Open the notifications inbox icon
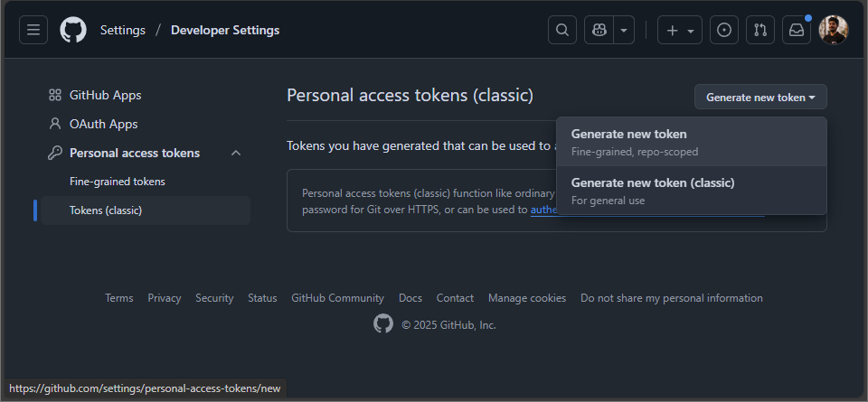Image resolution: width=868 pixels, height=402 pixels. [x=796, y=30]
